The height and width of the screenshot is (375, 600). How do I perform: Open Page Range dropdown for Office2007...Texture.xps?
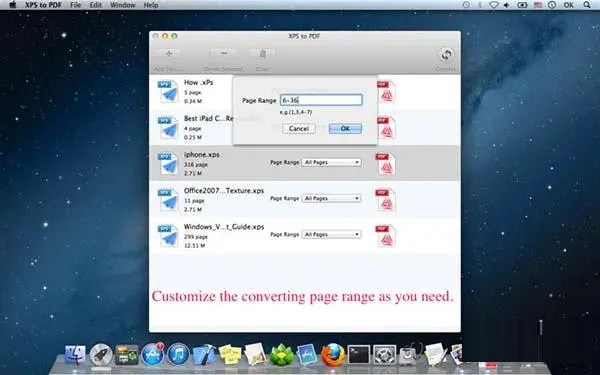coord(331,199)
